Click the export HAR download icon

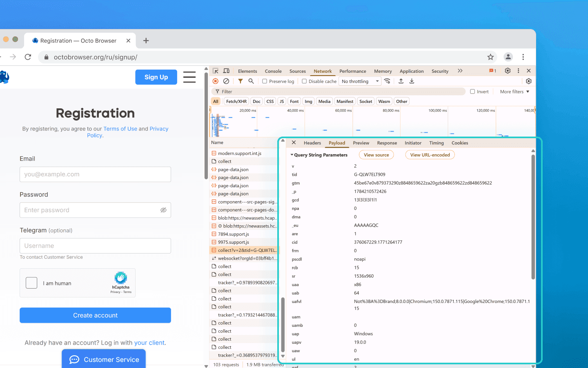pos(412,81)
